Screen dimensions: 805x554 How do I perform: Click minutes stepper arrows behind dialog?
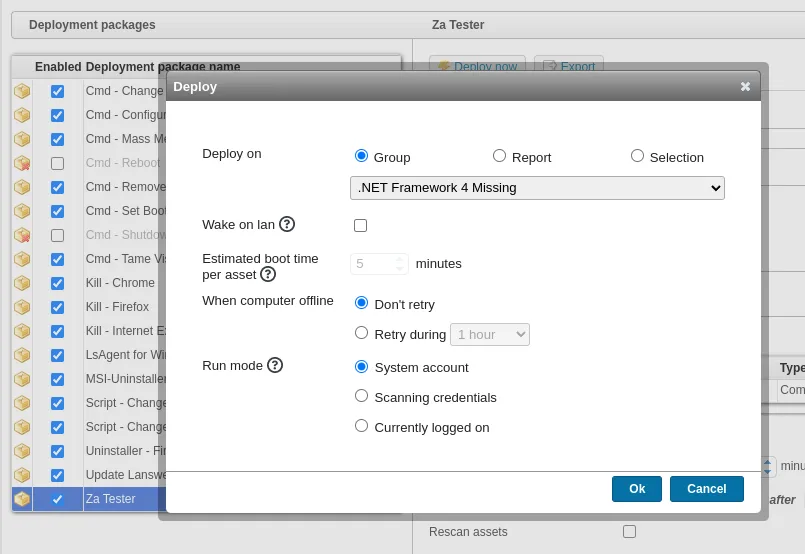768,466
